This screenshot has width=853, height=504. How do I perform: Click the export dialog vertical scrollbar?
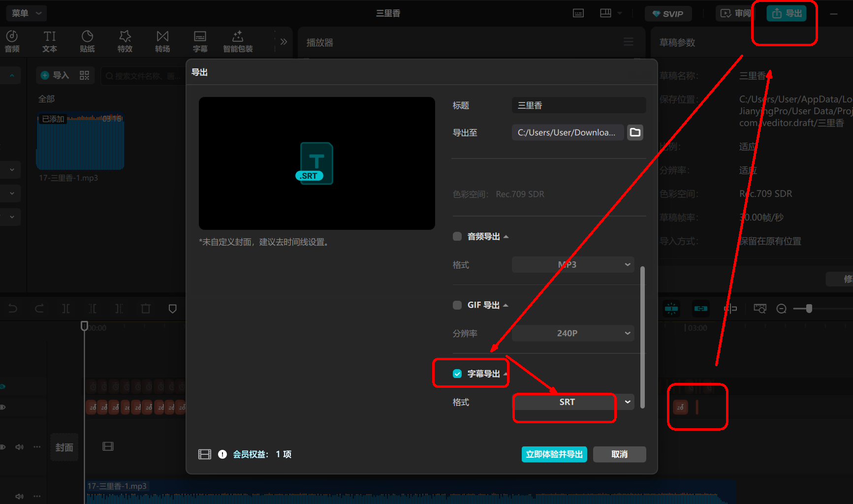pyautogui.click(x=642, y=337)
